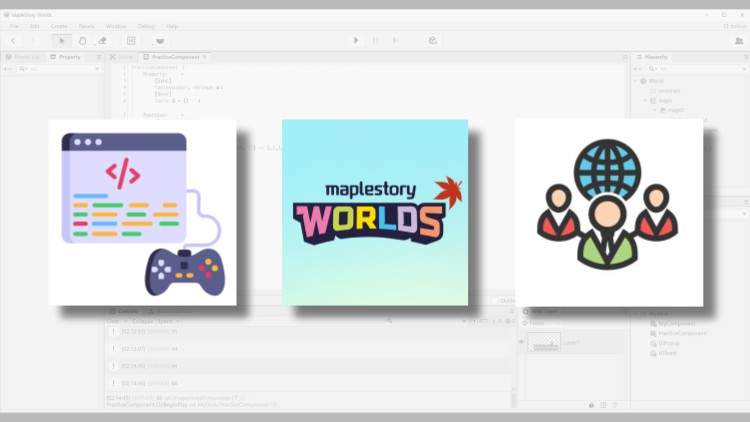The width and height of the screenshot is (750, 422).
Task: Collapse the map01 tree node
Action: pyautogui.click(x=655, y=110)
